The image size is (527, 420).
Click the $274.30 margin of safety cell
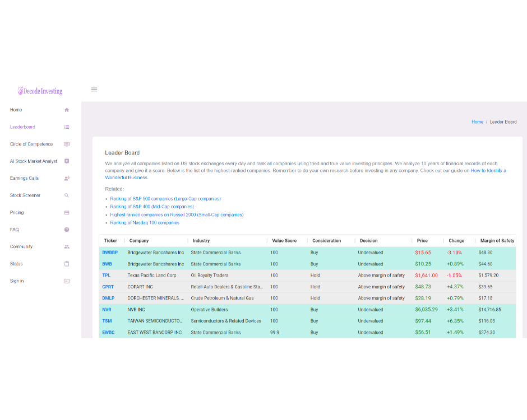point(486,333)
